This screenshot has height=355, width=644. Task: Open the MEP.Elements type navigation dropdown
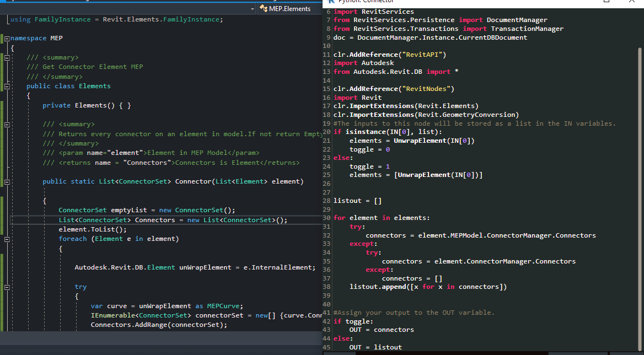[x=290, y=9]
